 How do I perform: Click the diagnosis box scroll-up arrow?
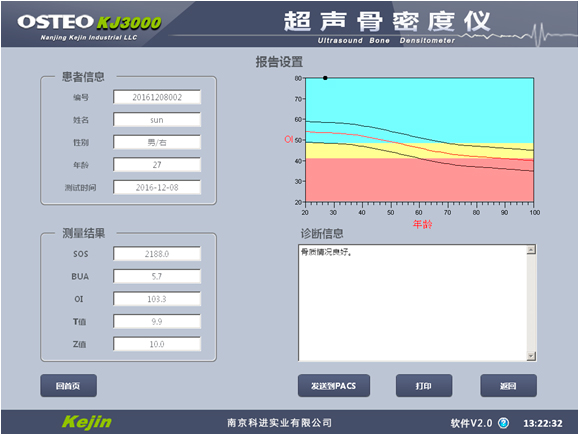[531, 250]
